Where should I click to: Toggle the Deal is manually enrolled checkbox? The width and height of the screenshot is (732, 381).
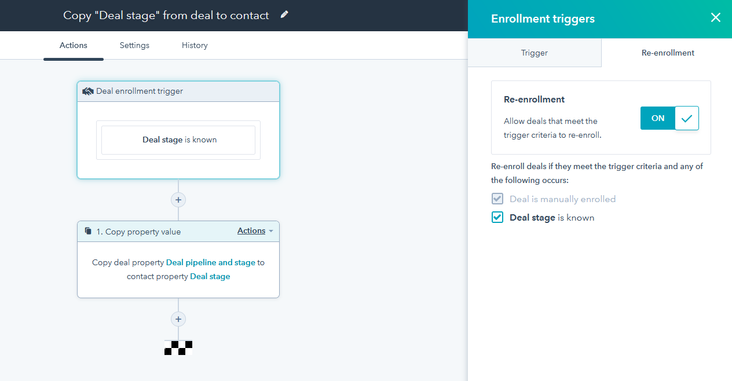click(x=497, y=199)
